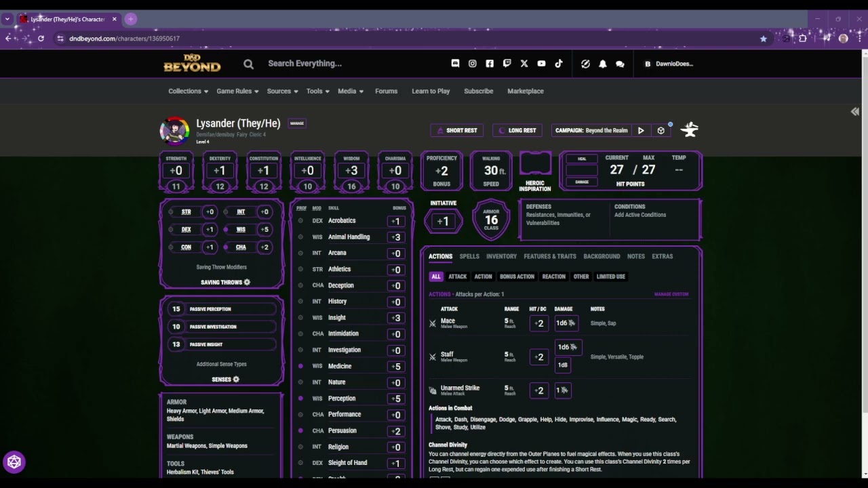Toggle Heroic Inspiration box
Screen dimensions: 868x488
535,165
